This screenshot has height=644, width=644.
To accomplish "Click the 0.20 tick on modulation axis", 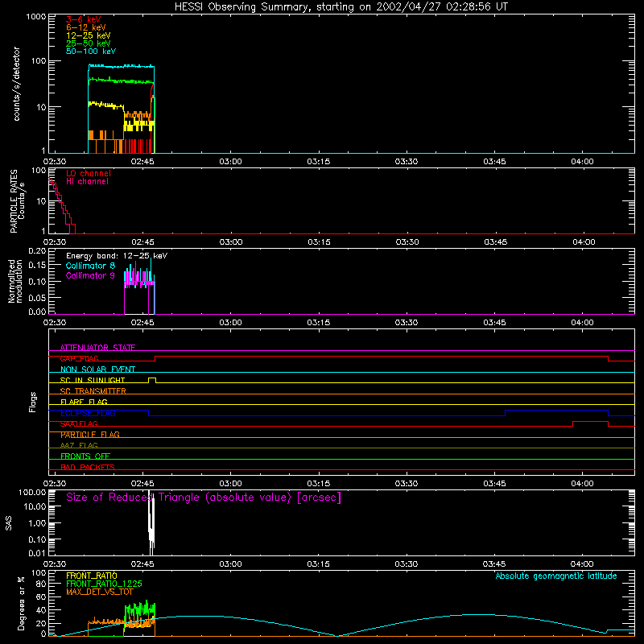I will (x=37, y=251).
